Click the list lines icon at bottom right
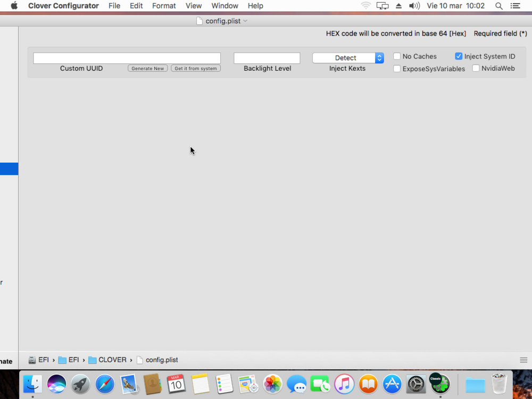Viewport: 532px width, 399px height. tap(523, 360)
